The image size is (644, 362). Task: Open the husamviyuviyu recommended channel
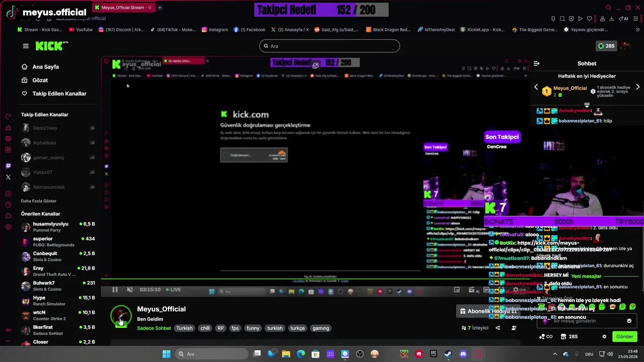pyautogui.click(x=58, y=227)
